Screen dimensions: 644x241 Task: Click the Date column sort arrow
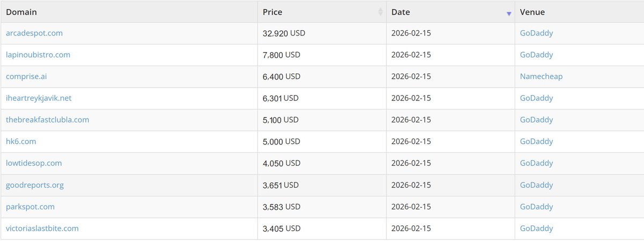[x=509, y=13]
